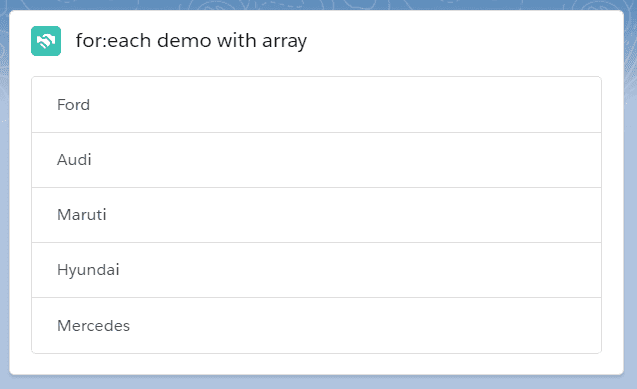Click the 'Mercedes' text label
The image size is (637, 389).
93,326
